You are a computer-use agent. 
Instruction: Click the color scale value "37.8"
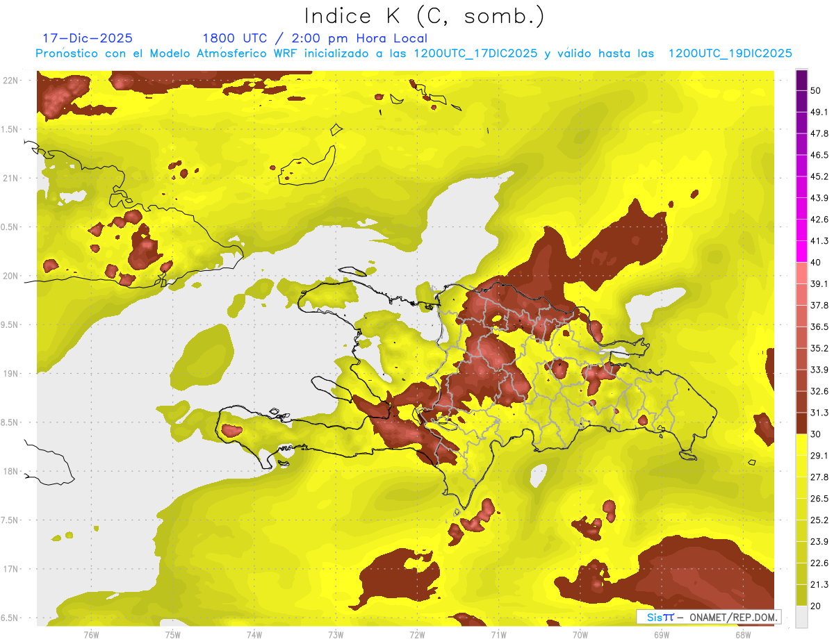pyautogui.click(x=819, y=305)
